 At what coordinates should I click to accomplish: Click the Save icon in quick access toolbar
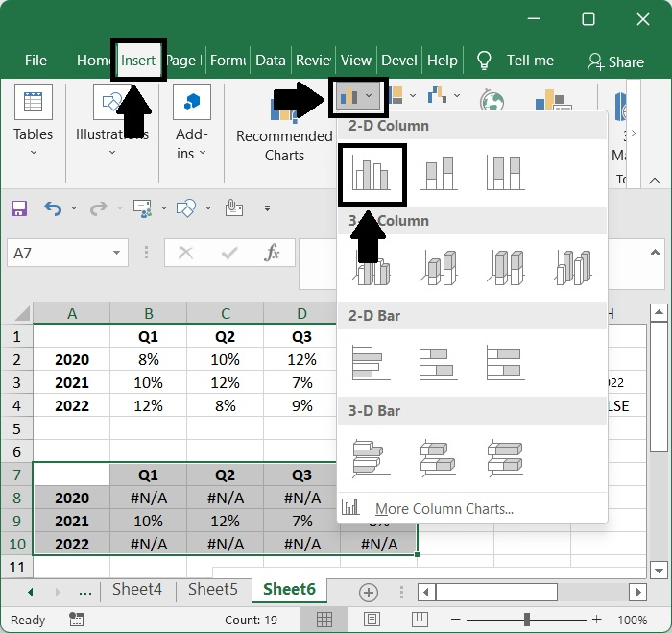click(x=19, y=208)
